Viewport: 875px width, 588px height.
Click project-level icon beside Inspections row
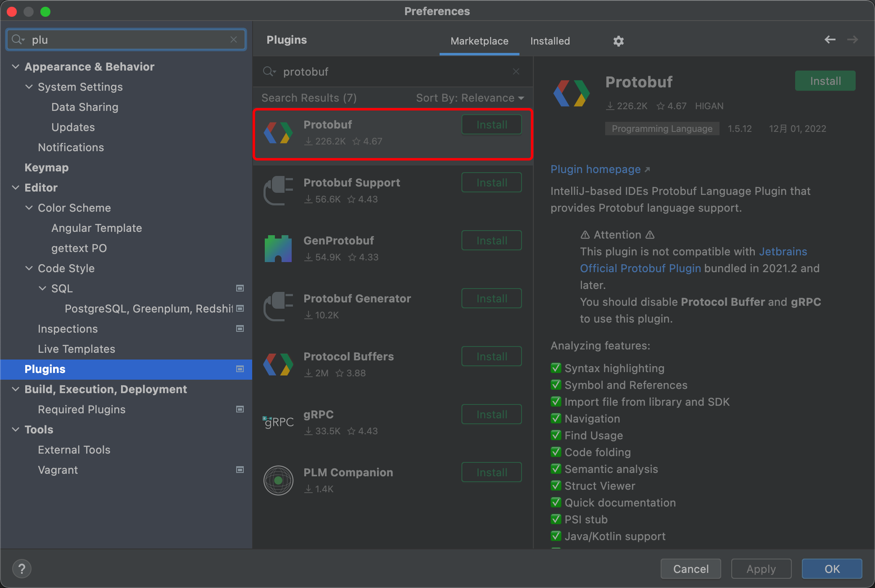[240, 329]
